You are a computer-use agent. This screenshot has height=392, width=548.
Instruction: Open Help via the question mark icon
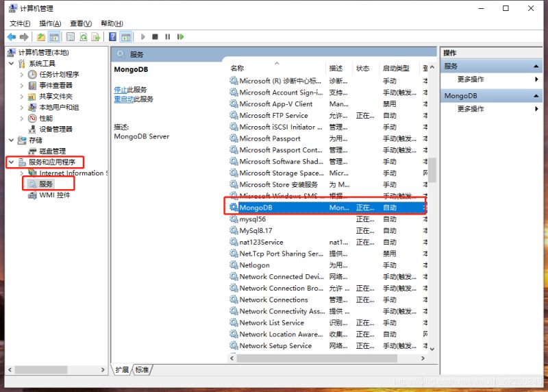pyautogui.click(x=112, y=37)
